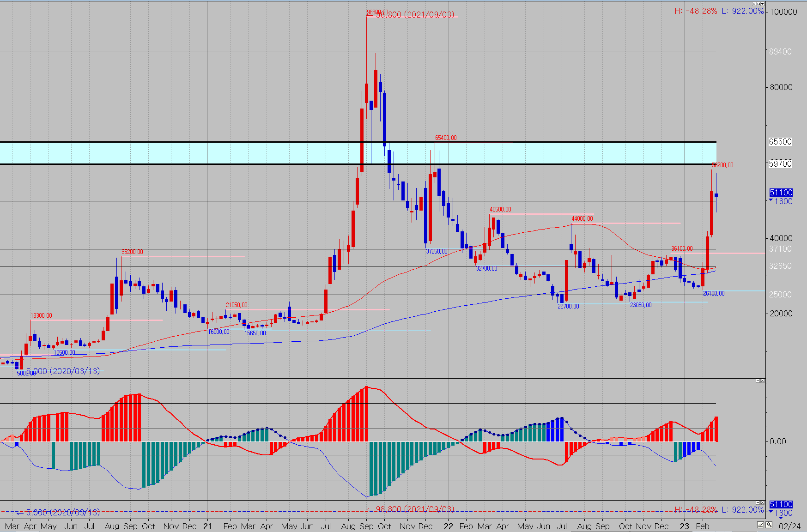Image resolution: width=807 pixels, height=532 pixels.
Task: Select the 25000 price axis label
Action: coord(780,294)
